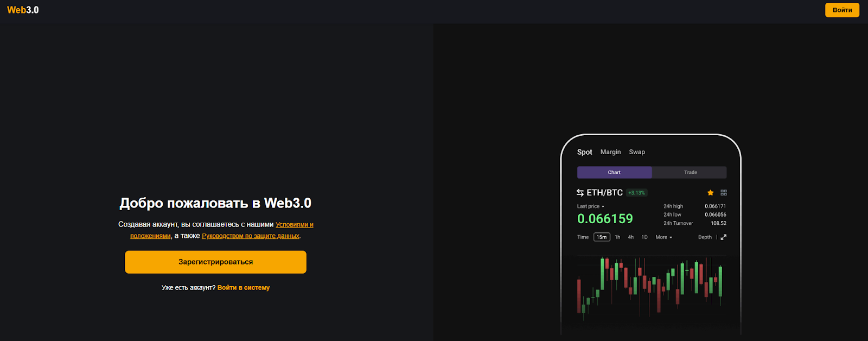Open the More intervals dropdown
The height and width of the screenshot is (341, 868).
663,237
